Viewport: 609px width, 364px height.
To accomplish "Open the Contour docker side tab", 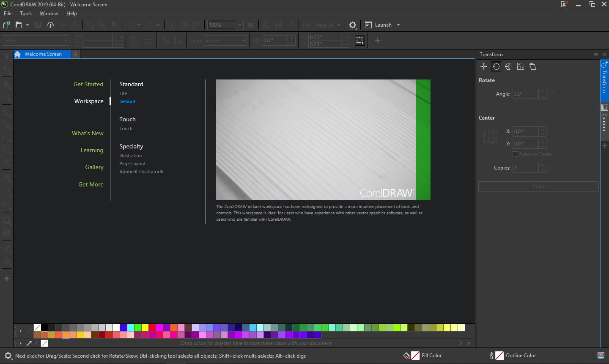I will pos(604,118).
